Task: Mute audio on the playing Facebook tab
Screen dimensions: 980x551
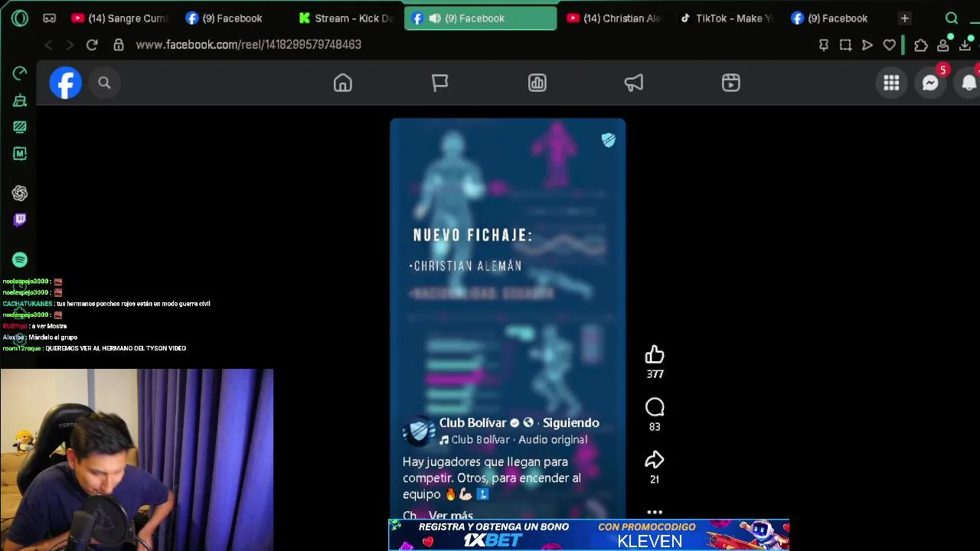Action: click(435, 18)
